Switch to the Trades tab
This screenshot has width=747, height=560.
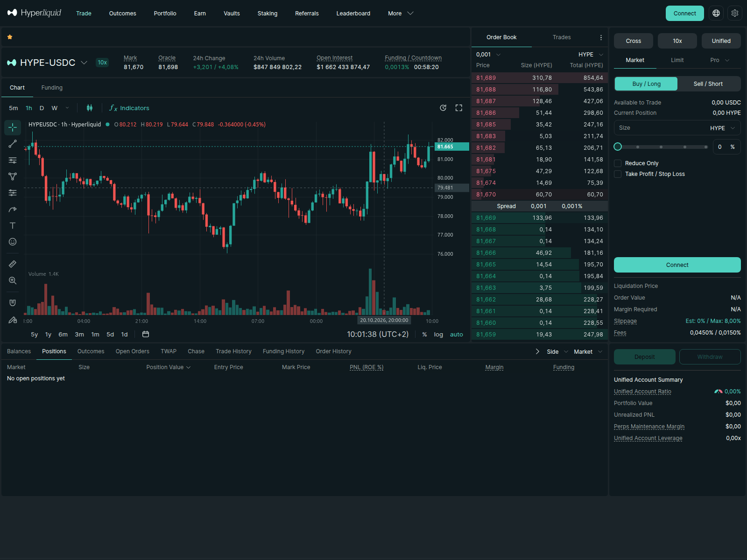[x=562, y=37]
